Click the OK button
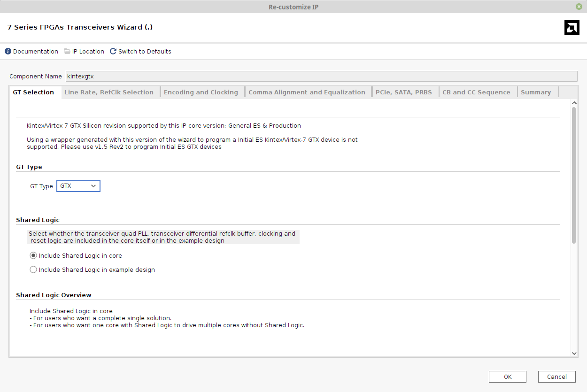Viewport: 587px width, 392px height. (508, 377)
